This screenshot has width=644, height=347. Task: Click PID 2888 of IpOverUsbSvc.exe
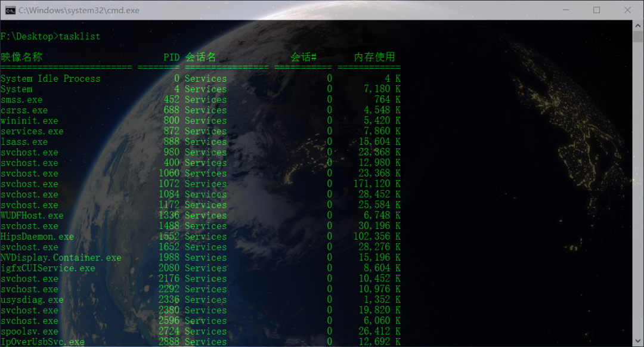coord(169,342)
